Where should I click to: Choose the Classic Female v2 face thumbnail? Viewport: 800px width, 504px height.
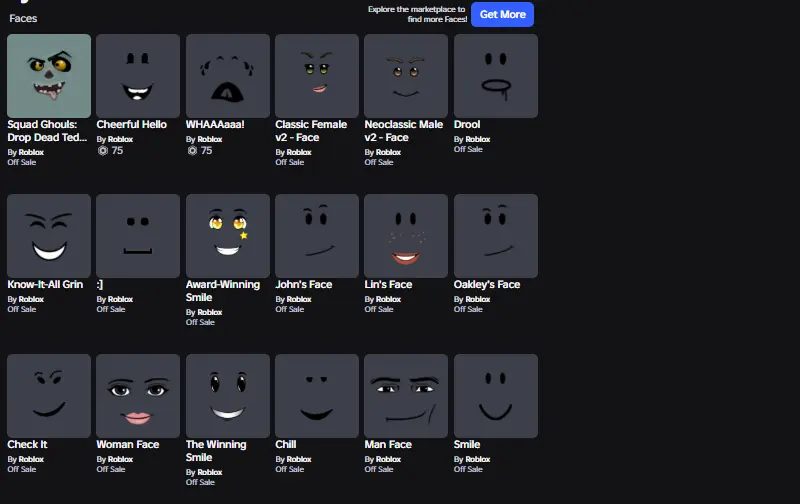pos(317,76)
